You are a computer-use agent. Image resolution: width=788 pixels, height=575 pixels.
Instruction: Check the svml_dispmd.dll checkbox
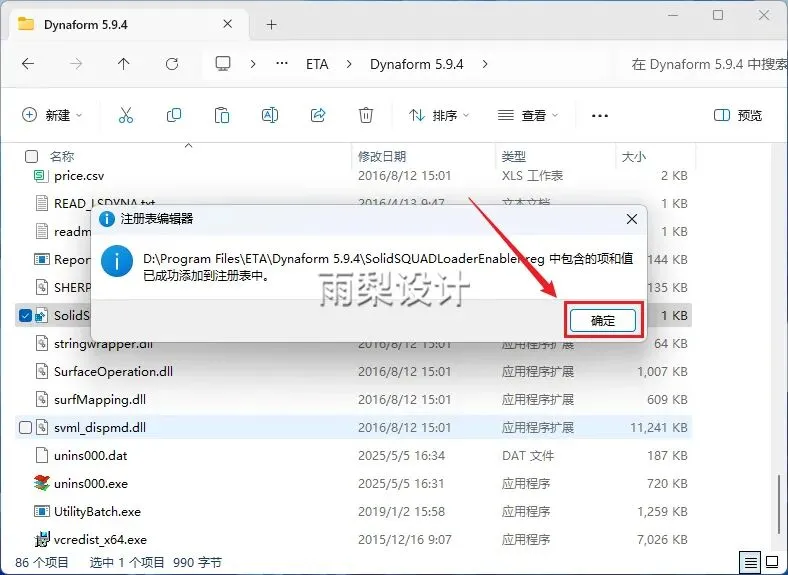(25, 427)
